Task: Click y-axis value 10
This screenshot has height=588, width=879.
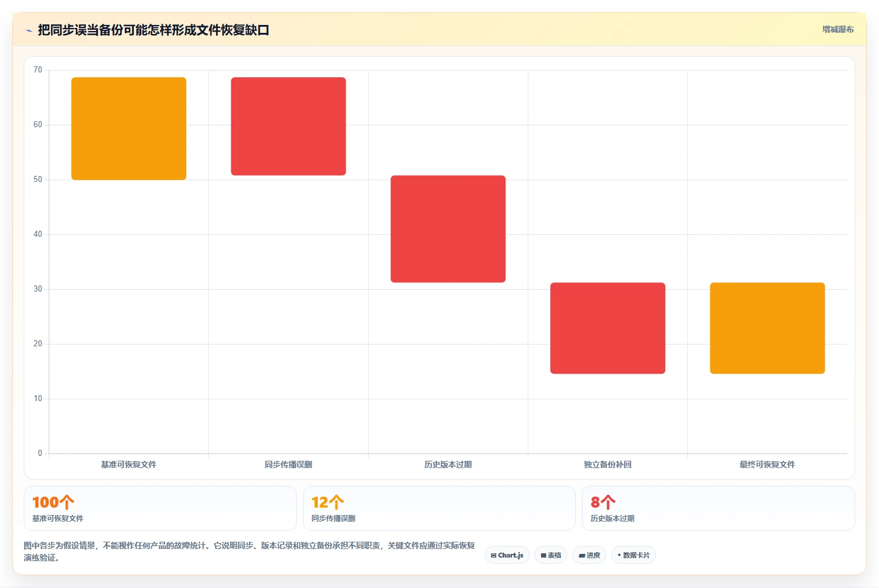Action: click(38, 399)
